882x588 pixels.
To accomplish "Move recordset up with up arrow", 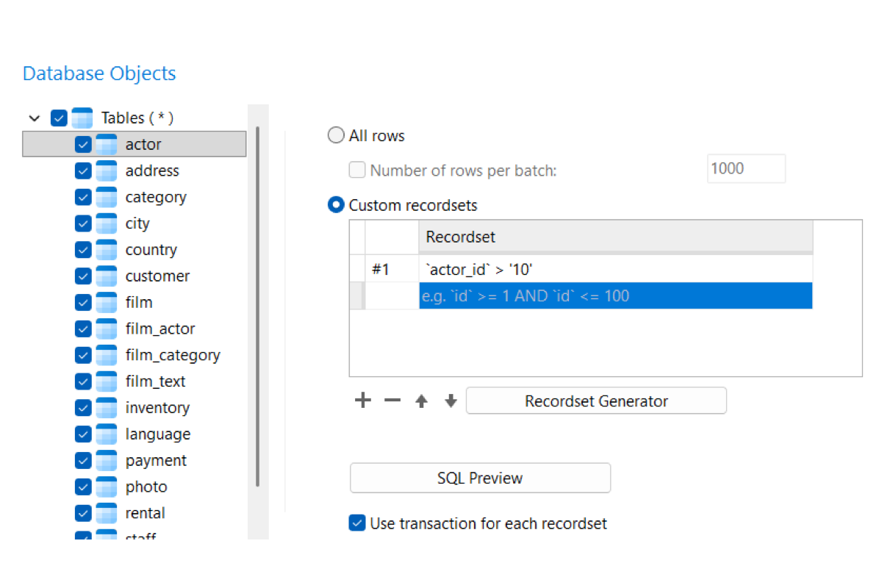I will [x=421, y=401].
